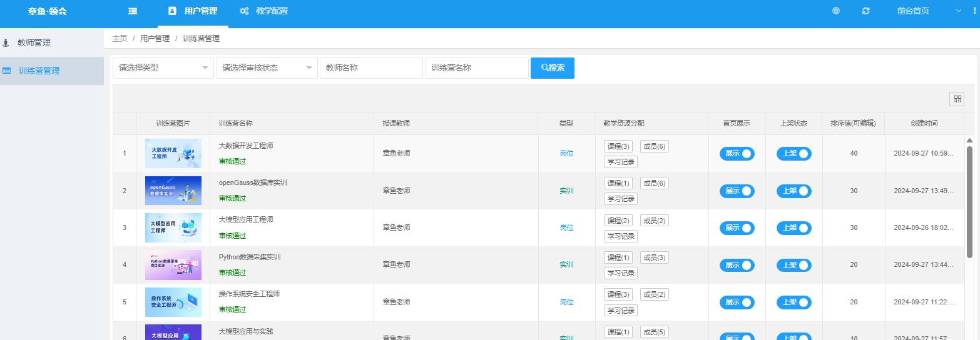The width and height of the screenshot is (980, 340).
Task: Click the 用户管理 tab icon
Action: (x=173, y=11)
